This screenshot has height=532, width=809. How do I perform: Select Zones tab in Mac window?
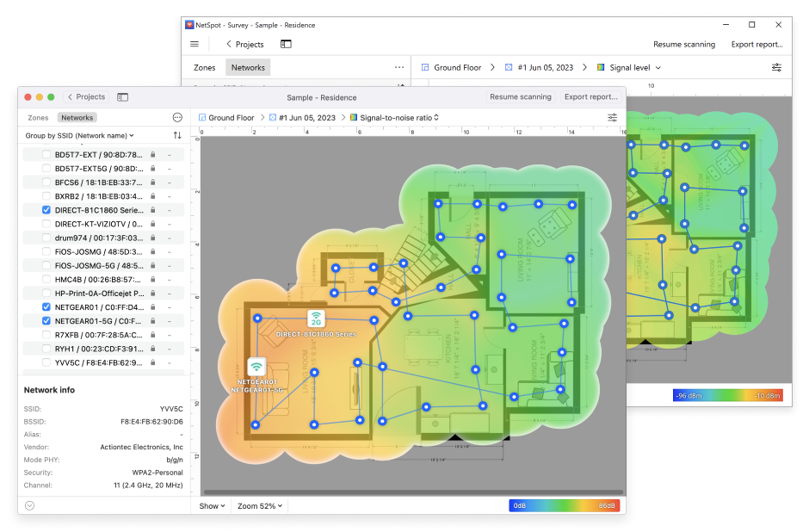(38, 118)
